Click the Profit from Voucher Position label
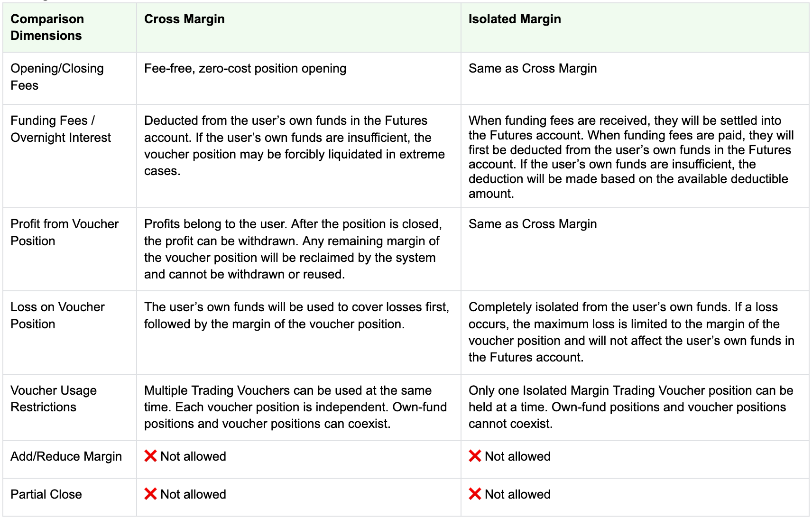The width and height of the screenshot is (812, 519). point(65,232)
